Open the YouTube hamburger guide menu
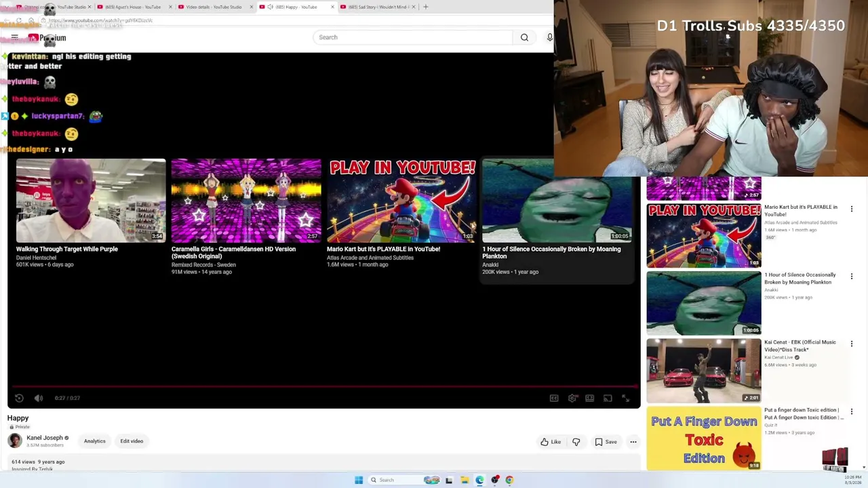 (14, 37)
